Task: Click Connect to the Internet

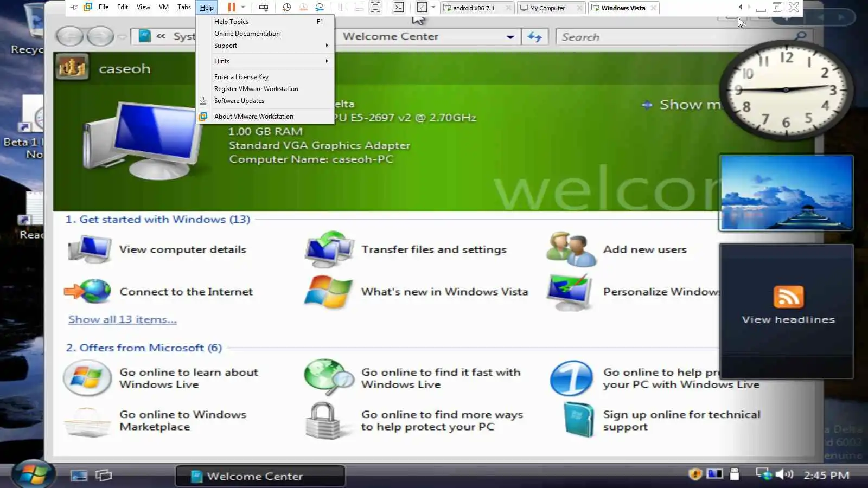Action: pyautogui.click(x=186, y=292)
